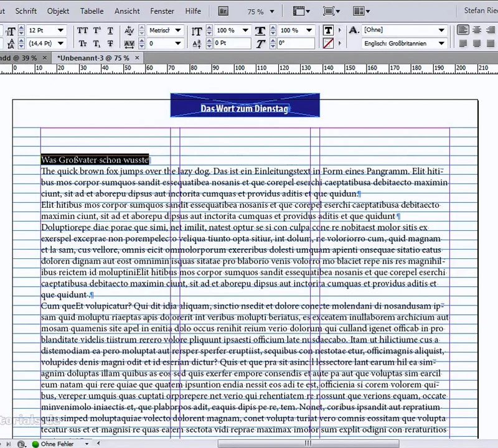Toggle Small Caps (Tr)
This screenshot has width=498, height=448.
click(x=83, y=44)
